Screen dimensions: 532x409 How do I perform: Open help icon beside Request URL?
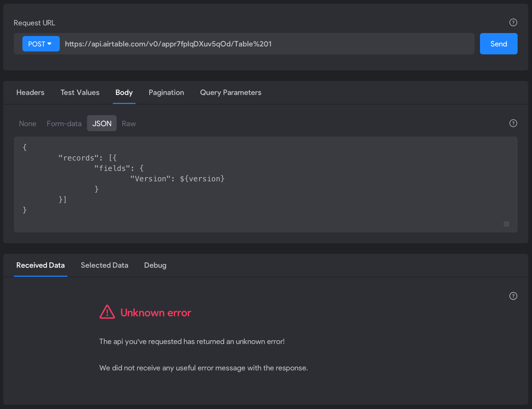coord(513,22)
